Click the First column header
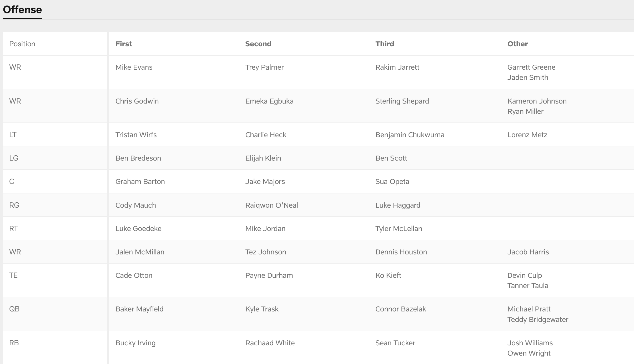 124,44
